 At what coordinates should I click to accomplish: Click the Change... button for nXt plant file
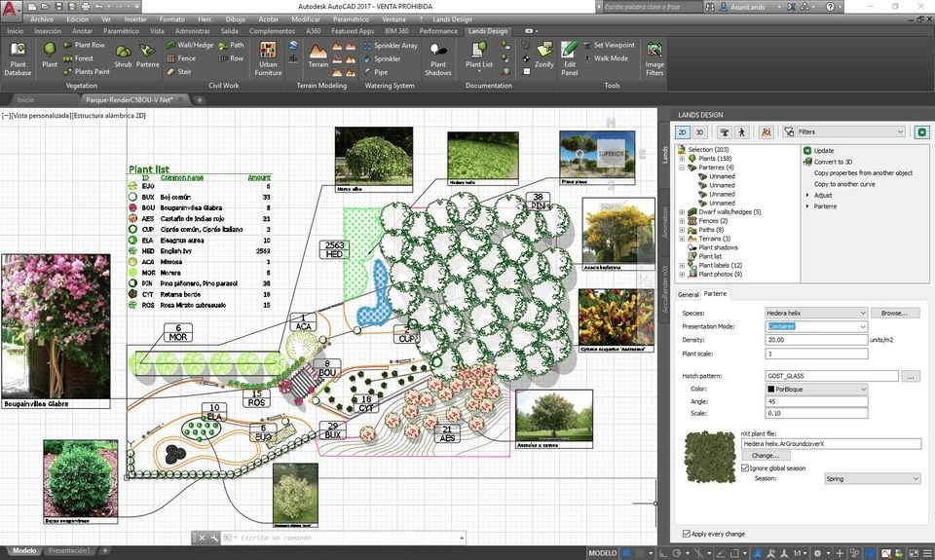click(x=764, y=455)
